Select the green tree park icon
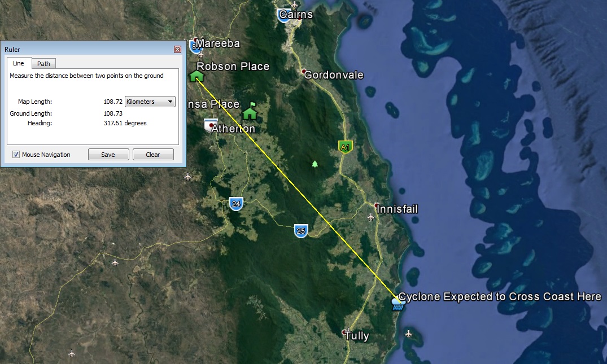 [315, 164]
